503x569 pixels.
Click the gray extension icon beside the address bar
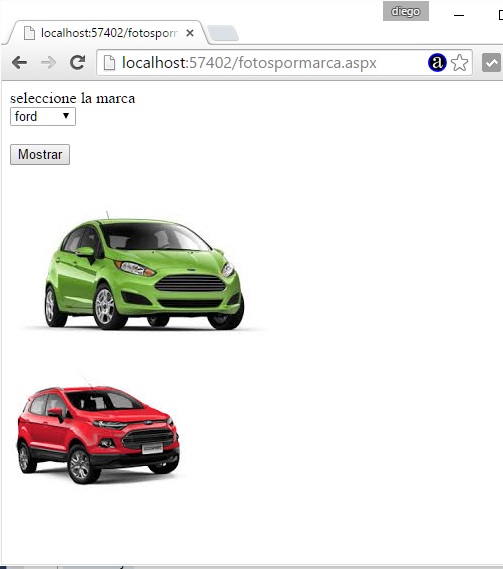(x=491, y=63)
